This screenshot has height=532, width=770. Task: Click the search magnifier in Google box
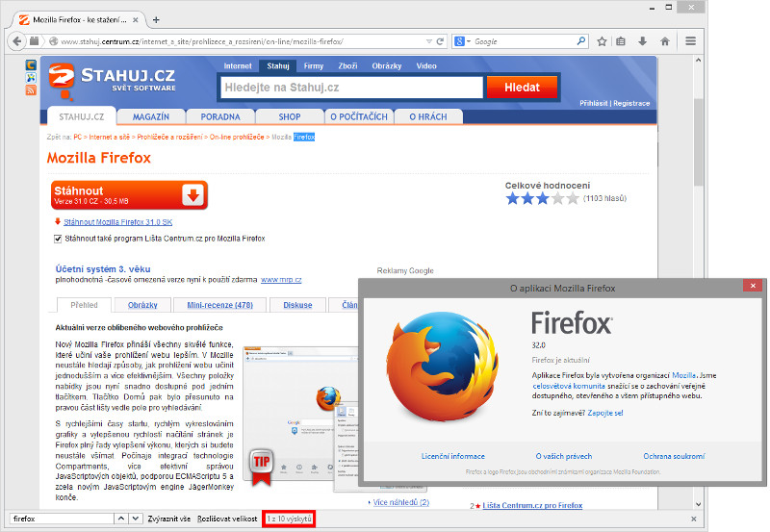581,41
